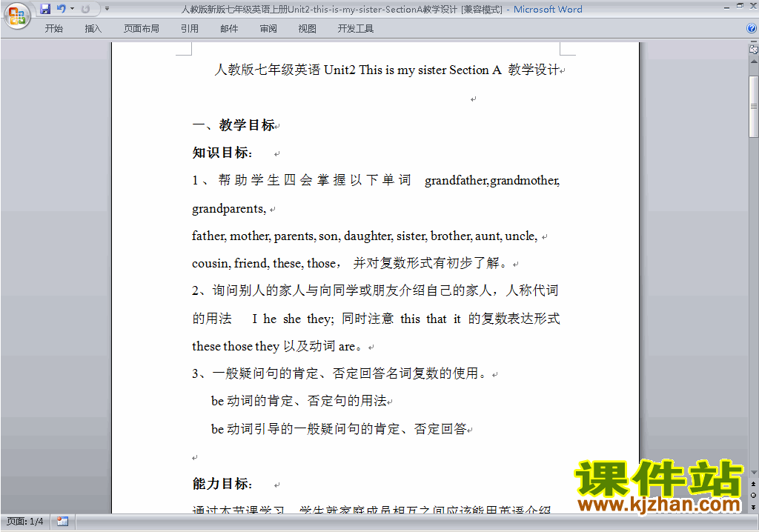Open Select Browse Object round button
Viewport: 759px width, 532px height.
click(753, 495)
